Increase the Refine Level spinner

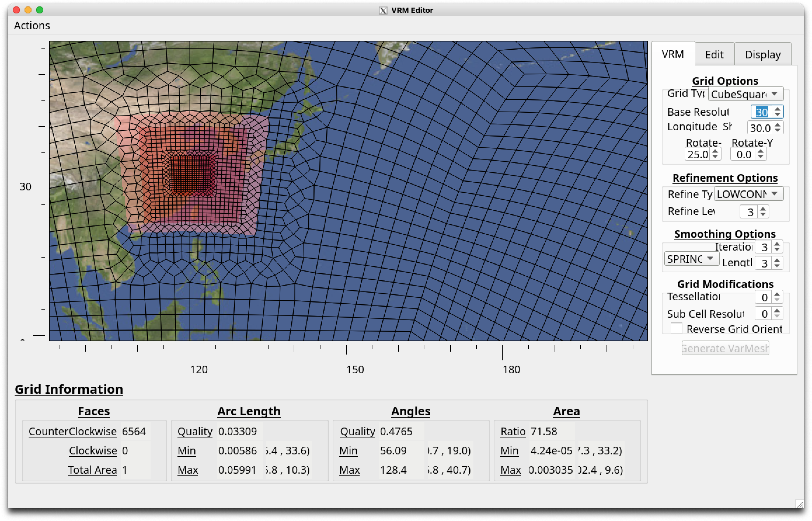tap(763, 209)
